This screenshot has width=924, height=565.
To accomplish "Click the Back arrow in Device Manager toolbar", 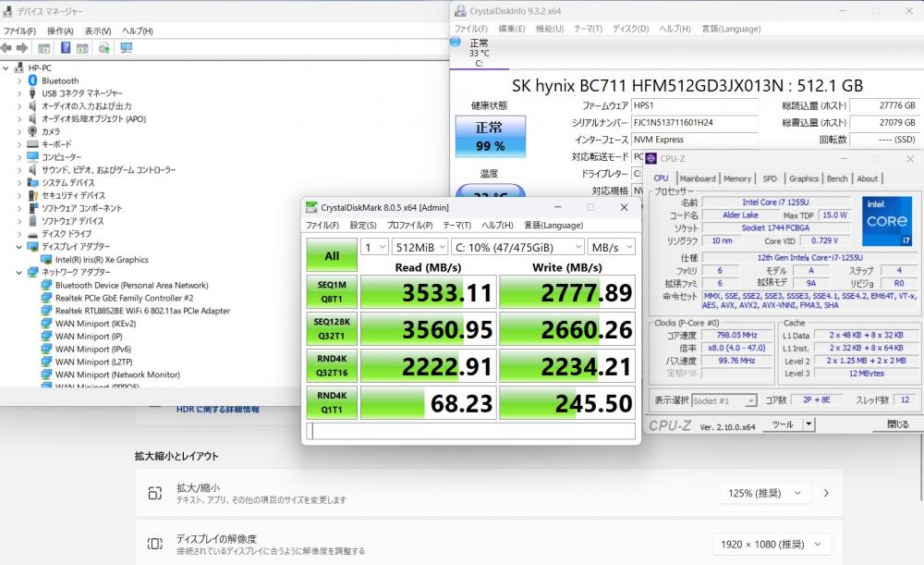I will (6, 48).
